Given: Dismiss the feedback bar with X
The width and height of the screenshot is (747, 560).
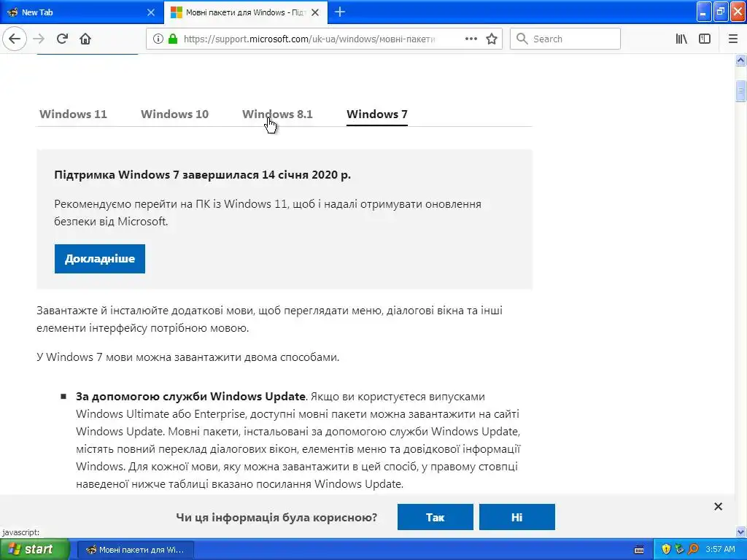Looking at the screenshot, I should [718, 507].
